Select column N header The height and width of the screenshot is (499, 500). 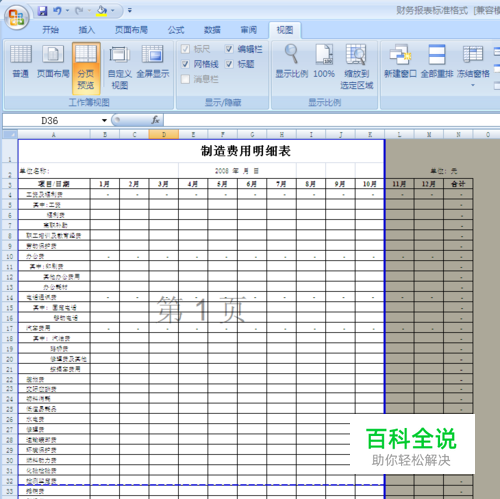[x=458, y=135]
